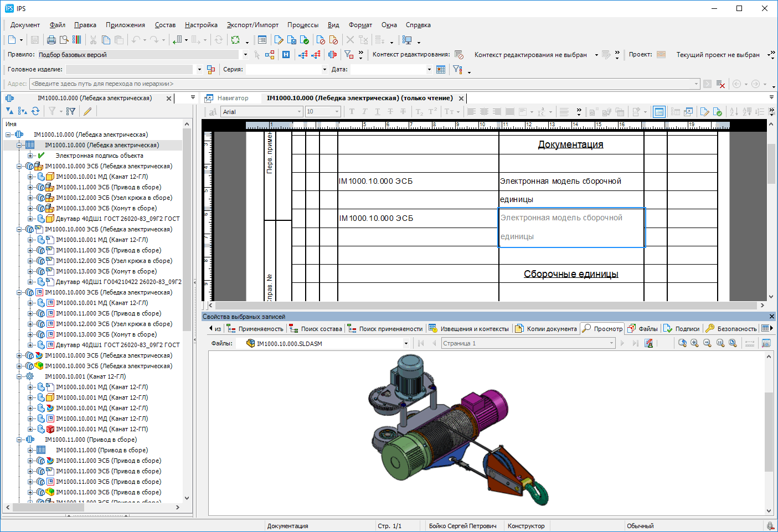778x532 pixels.
Task: Click the refresh icon in tree panel toolbar
Action: (x=35, y=111)
